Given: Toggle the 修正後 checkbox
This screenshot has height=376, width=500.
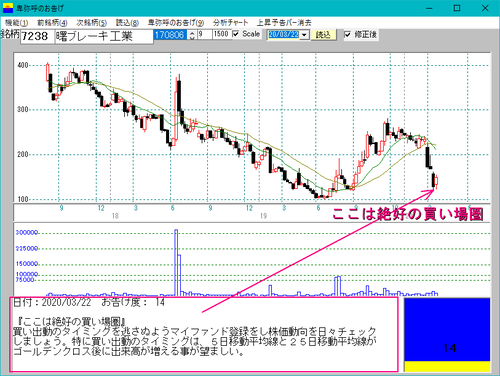Looking at the screenshot, I should point(348,34).
